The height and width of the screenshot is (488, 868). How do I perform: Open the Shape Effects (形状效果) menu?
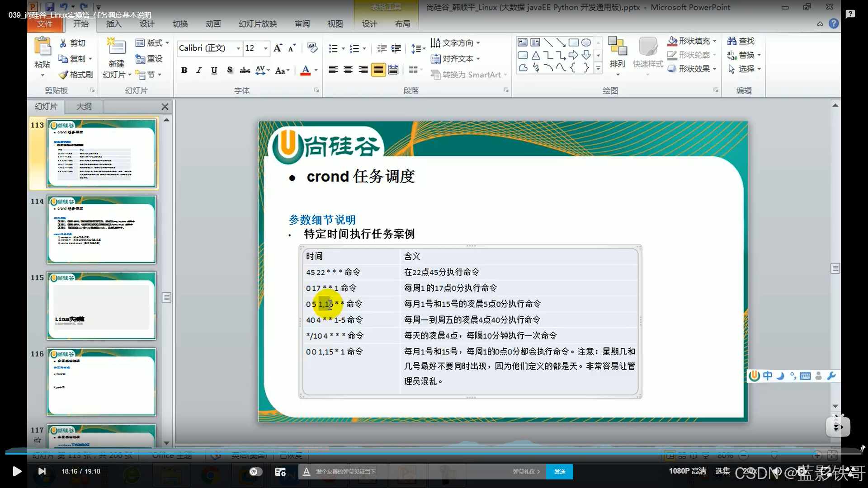pyautogui.click(x=692, y=69)
